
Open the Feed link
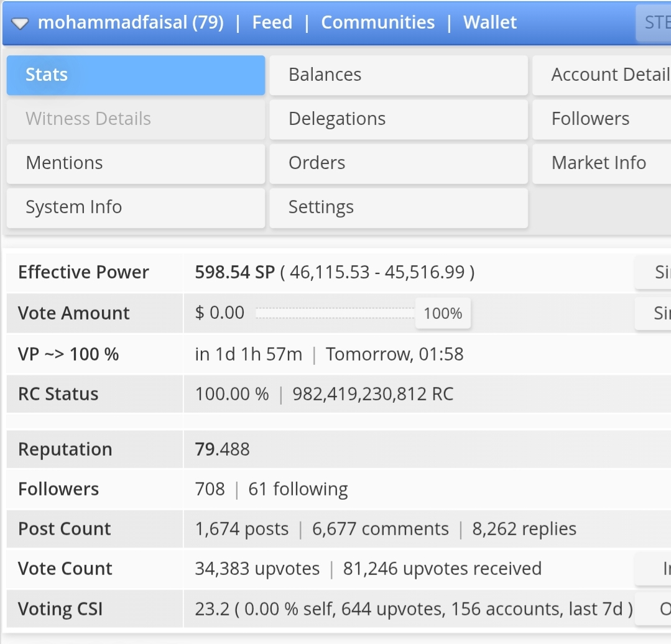pyautogui.click(x=272, y=22)
